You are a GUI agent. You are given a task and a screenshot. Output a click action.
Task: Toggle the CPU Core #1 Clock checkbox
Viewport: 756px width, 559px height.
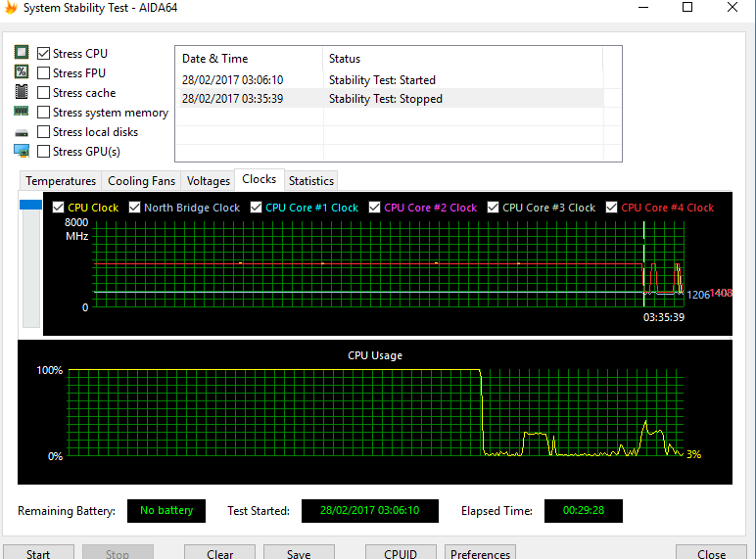click(x=256, y=208)
